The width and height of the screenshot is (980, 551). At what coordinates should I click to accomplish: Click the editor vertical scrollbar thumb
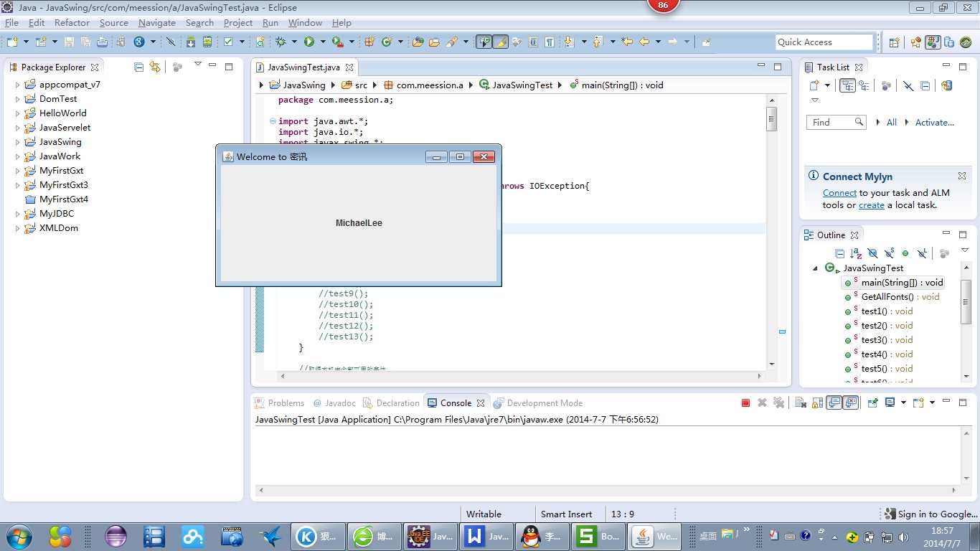(x=771, y=118)
